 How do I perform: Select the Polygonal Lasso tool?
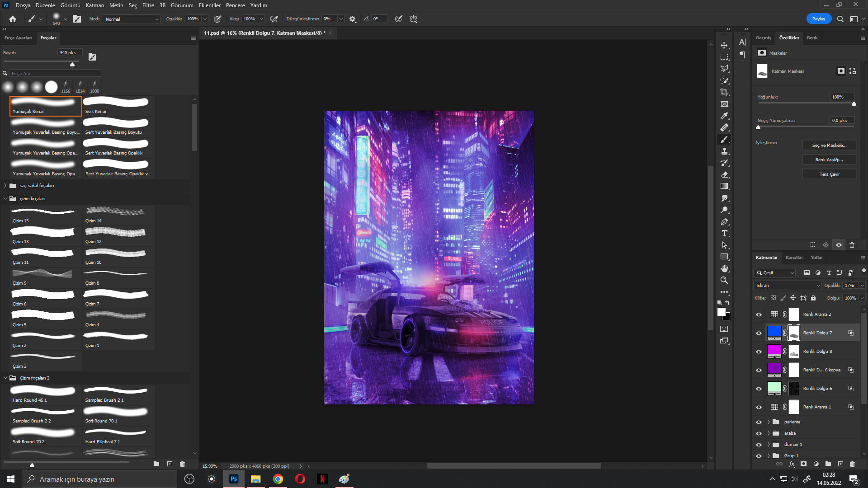(x=724, y=69)
